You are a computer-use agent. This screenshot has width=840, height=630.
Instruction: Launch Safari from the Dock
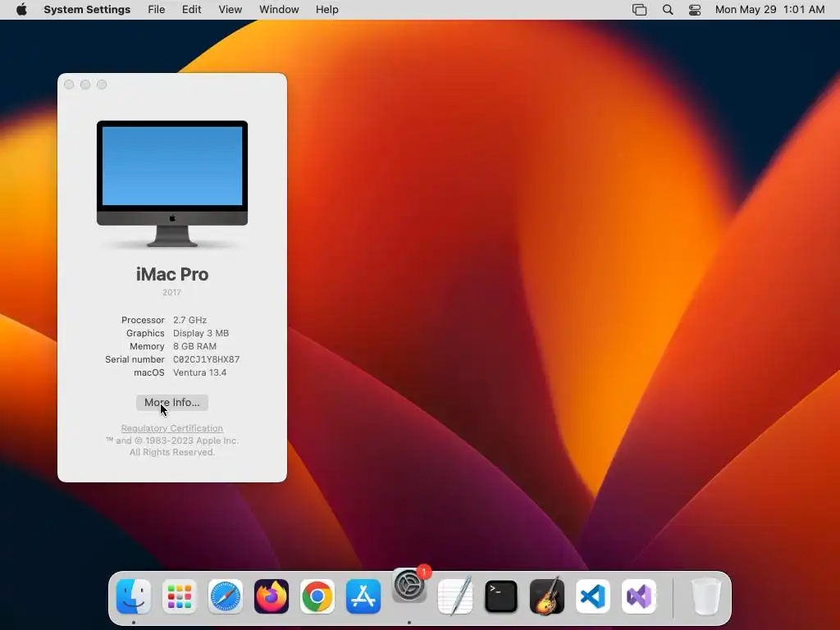[x=226, y=596]
